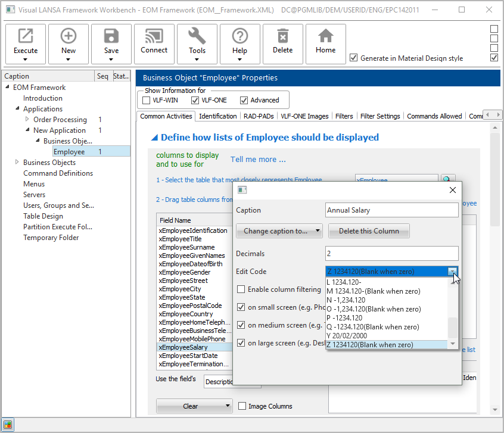Open the Help question mark icon
This screenshot has height=433, width=504.
240,37
